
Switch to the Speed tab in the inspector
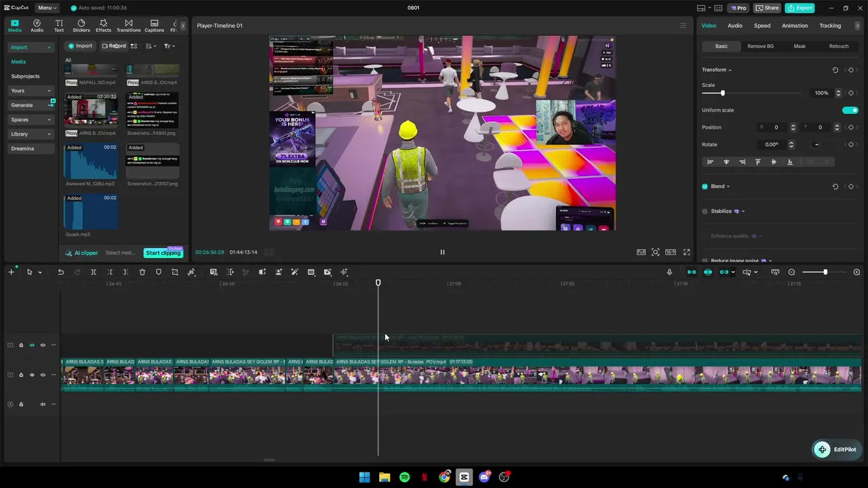(762, 26)
